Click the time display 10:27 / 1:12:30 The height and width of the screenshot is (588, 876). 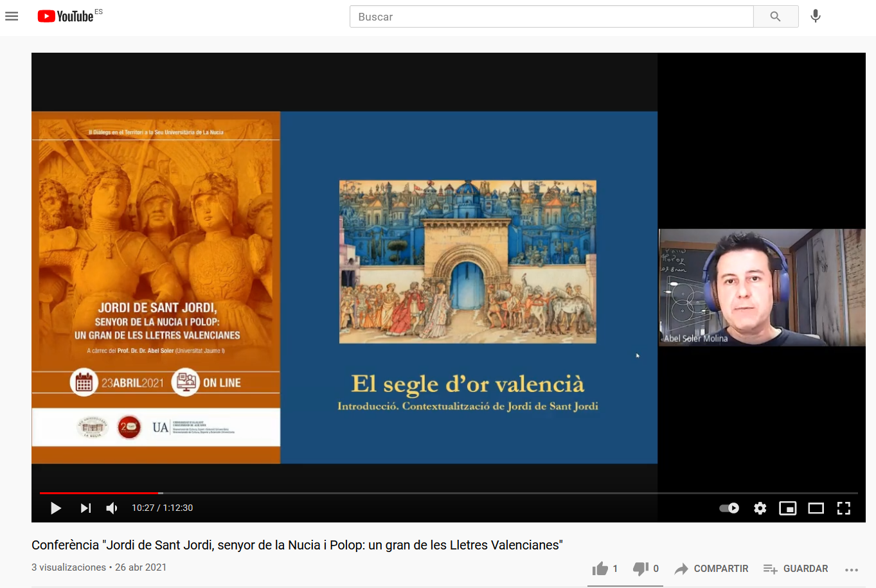click(x=163, y=508)
